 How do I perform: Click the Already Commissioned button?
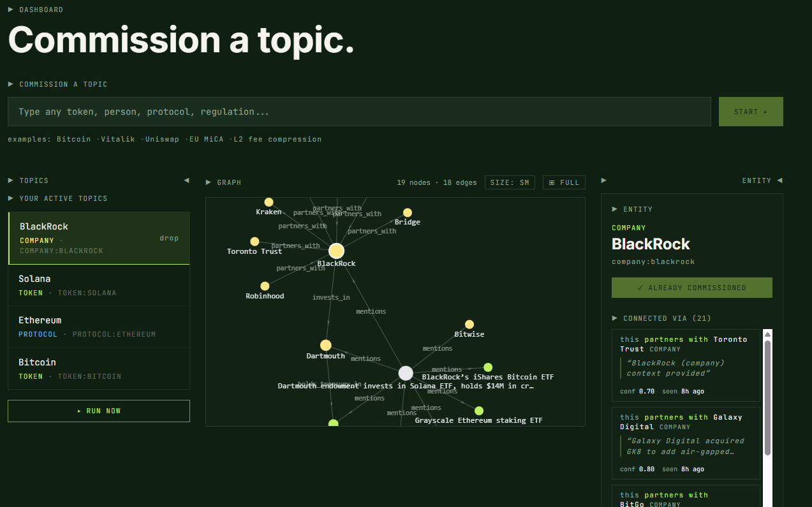click(692, 288)
